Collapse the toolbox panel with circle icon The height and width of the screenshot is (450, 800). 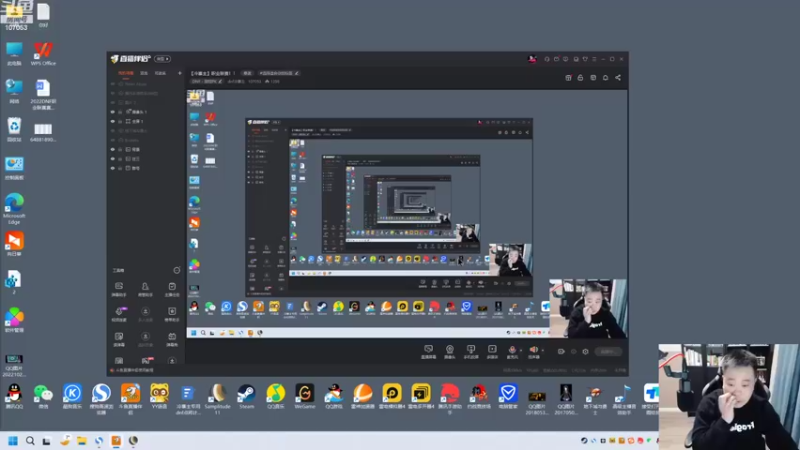(177, 270)
